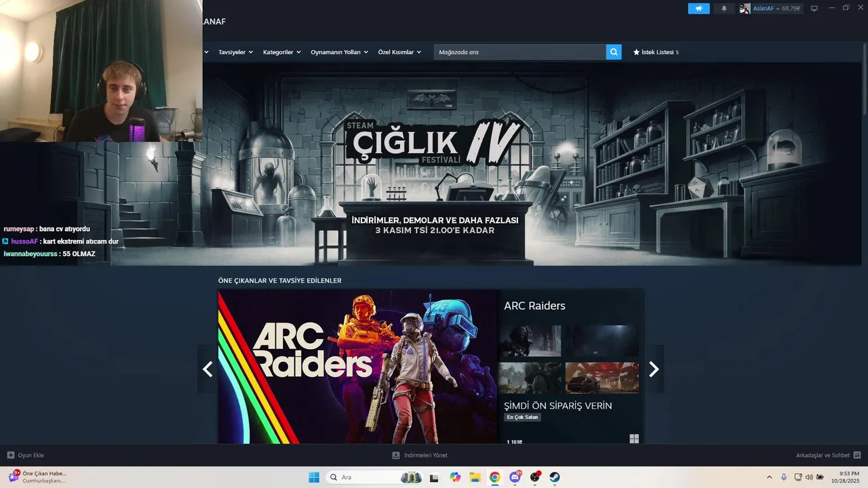View the first ARC Raiders screenshot thumbnail
This screenshot has height=488, width=868.
(x=530, y=341)
